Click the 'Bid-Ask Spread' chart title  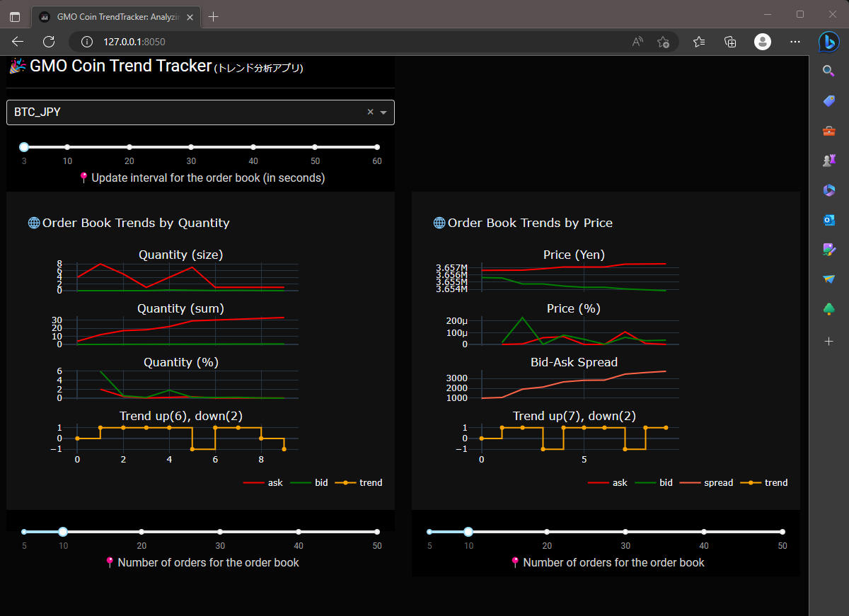tap(574, 362)
